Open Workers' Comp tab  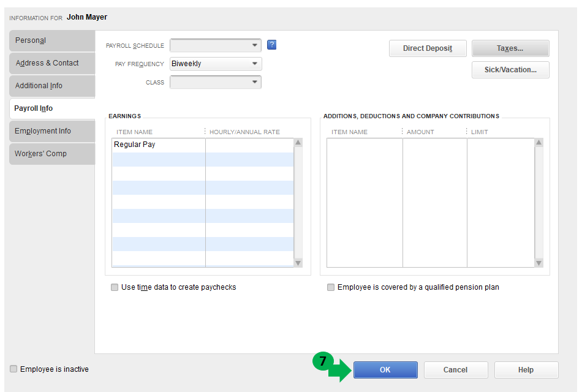pyautogui.click(x=52, y=154)
